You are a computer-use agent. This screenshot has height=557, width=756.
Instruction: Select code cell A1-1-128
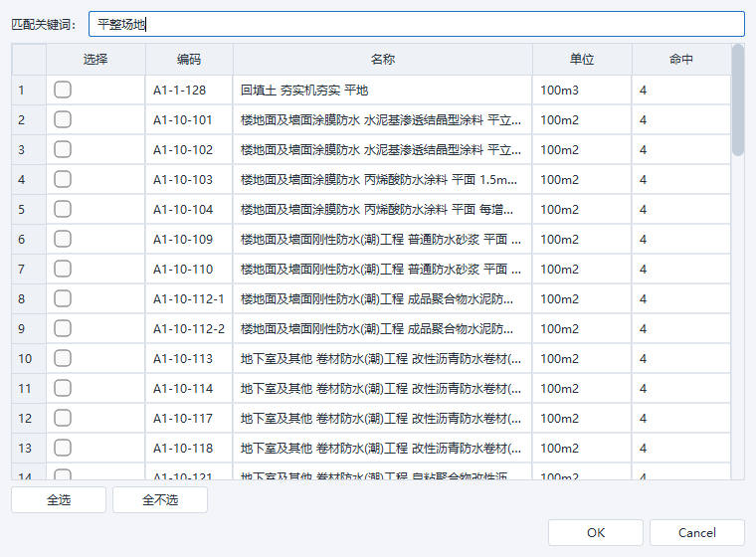click(x=189, y=91)
